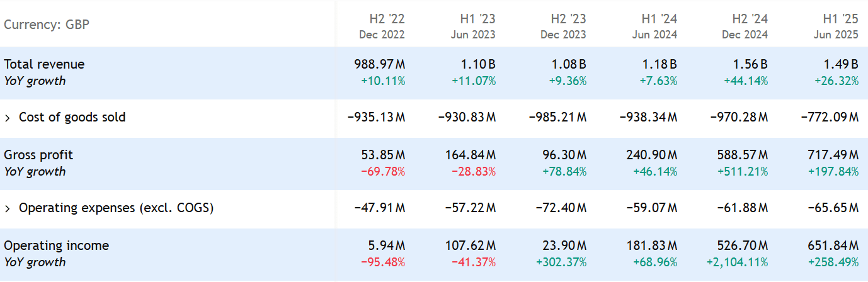Click the Total revenue row label
This screenshot has height=282, width=868.
[x=44, y=64]
